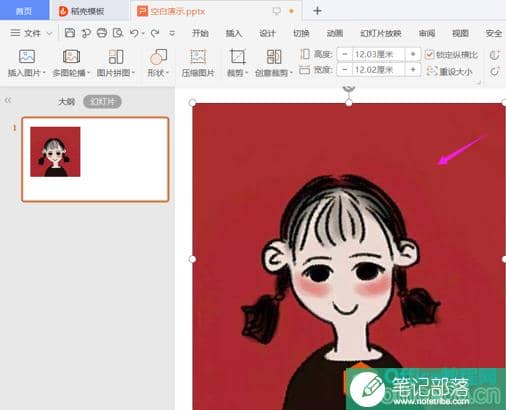Image resolution: width=506 pixels, height=410 pixels.
Task: Open the Slide Show ribbon tab (幻灯片放映)
Action: tap(380, 33)
